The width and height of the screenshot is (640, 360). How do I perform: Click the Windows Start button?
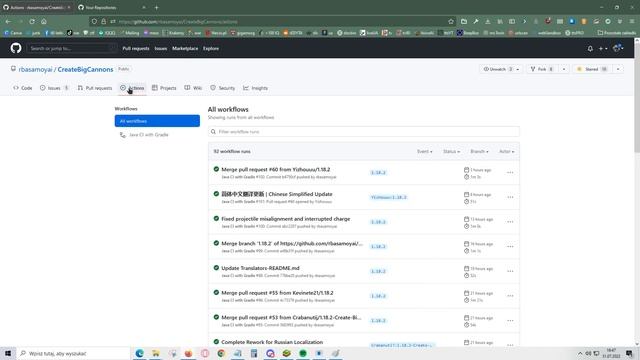pos(8,353)
